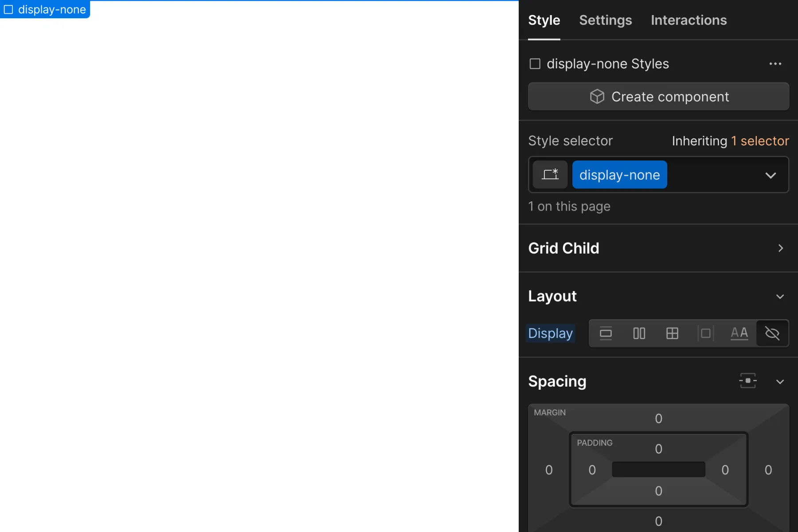Select the display-none class chip

619,175
